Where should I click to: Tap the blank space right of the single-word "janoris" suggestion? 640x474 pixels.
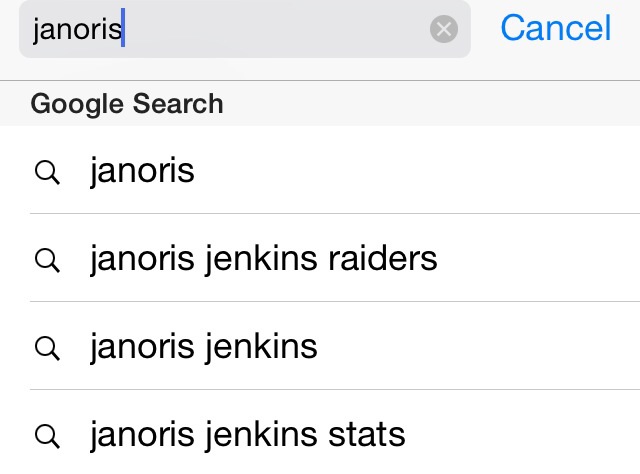(x=416, y=170)
